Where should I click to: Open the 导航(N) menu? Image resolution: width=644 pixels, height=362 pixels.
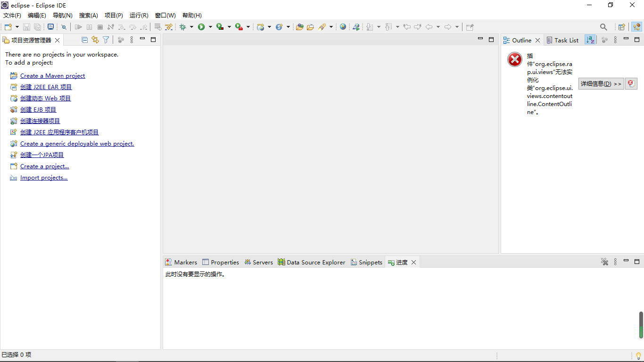pyautogui.click(x=62, y=16)
